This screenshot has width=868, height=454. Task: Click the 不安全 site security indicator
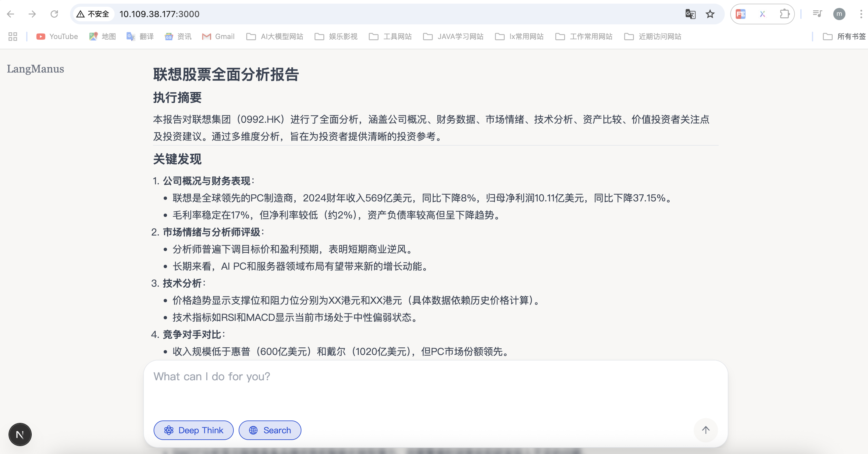(x=93, y=14)
